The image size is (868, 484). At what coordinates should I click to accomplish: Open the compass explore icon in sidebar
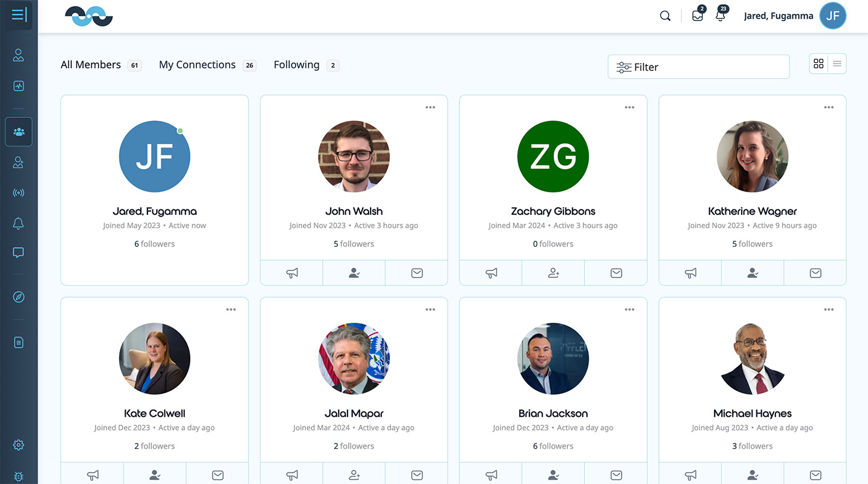point(19,296)
